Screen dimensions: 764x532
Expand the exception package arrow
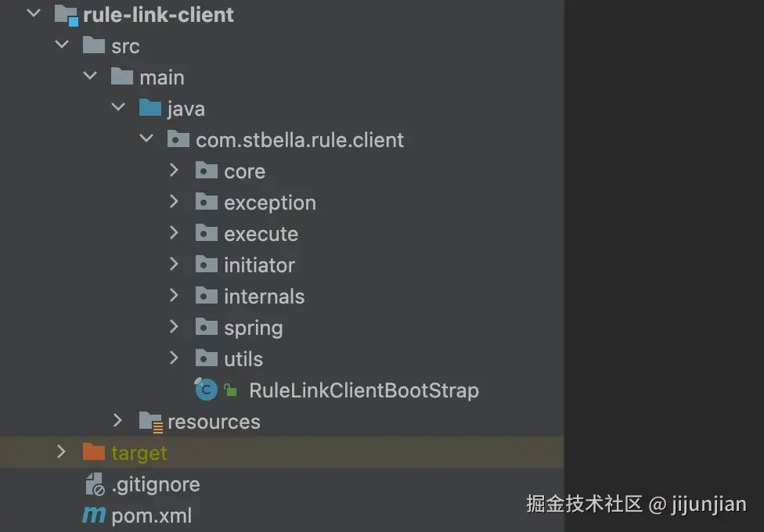(x=174, y=202)
